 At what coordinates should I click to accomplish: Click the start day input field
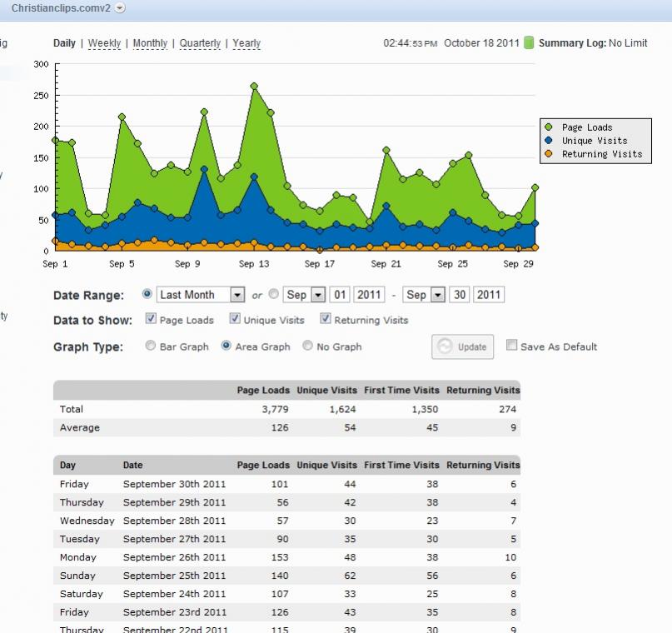[340, 295]
